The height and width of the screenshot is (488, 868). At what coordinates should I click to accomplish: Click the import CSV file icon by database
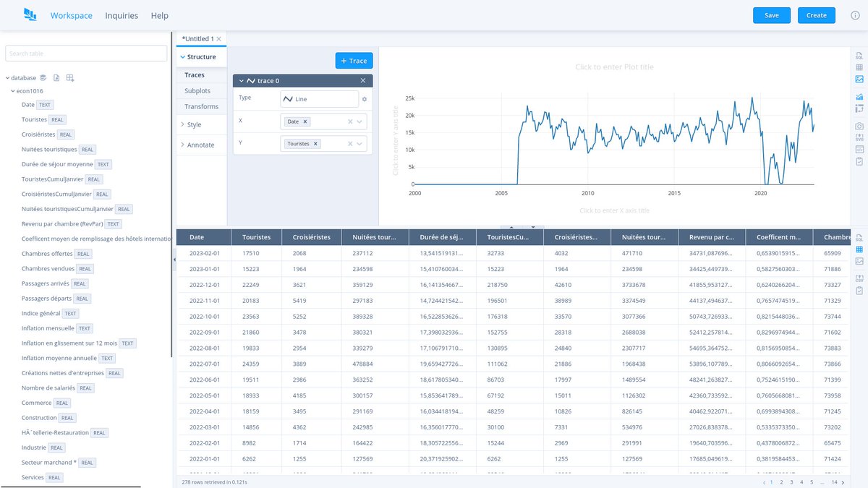tap(56, 77)
